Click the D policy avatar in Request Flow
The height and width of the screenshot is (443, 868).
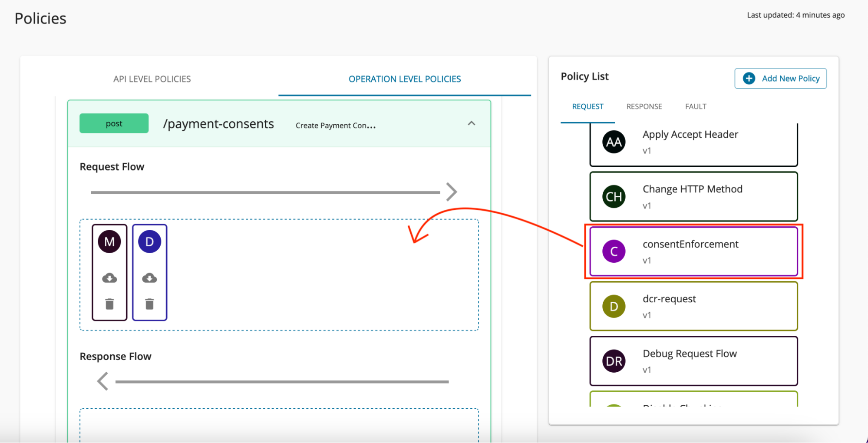click(x=149, y=241)
